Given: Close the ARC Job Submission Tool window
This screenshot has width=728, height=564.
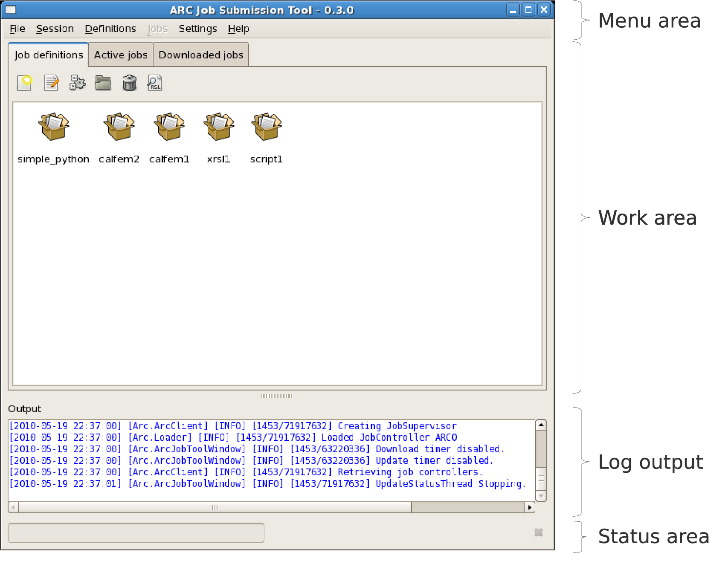Looking at the screenshot, I should click(544, 10).
